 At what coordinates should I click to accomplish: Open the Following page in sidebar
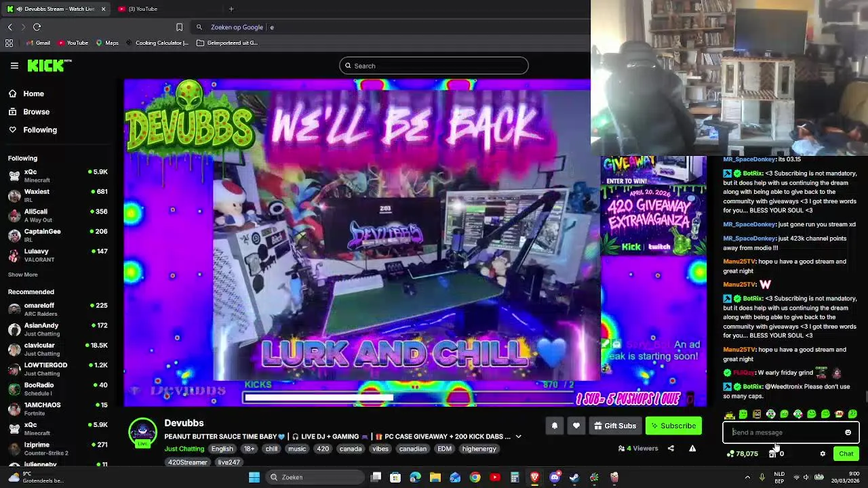[x=33, y=129]
